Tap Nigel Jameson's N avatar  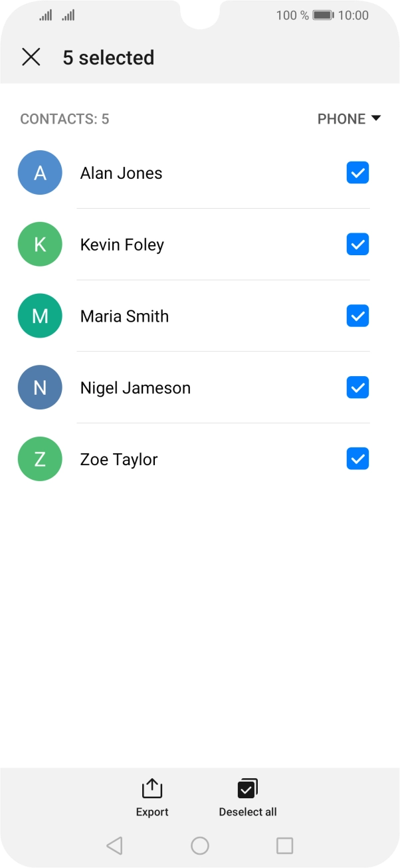[40, 387]
